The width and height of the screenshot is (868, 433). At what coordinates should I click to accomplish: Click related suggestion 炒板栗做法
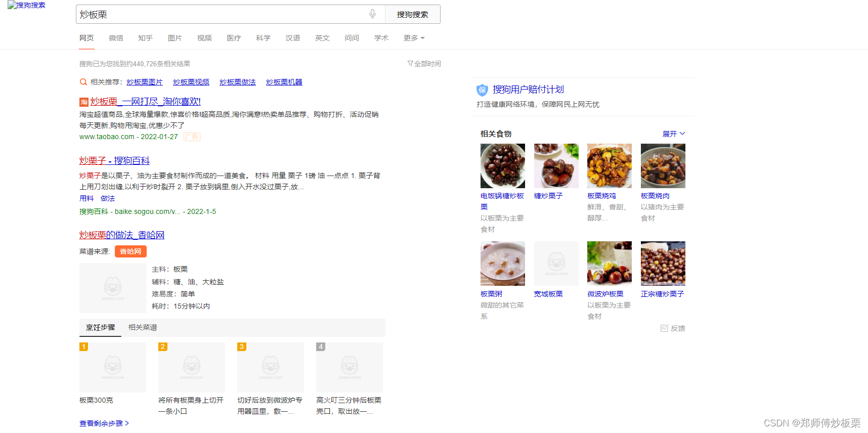coord(238,82)
